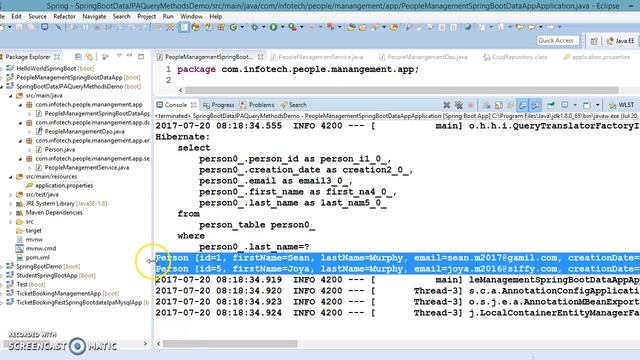The height and width of the screenshot is (360, 640).
Task: Click the Pin Console icon
Action: 551,105
